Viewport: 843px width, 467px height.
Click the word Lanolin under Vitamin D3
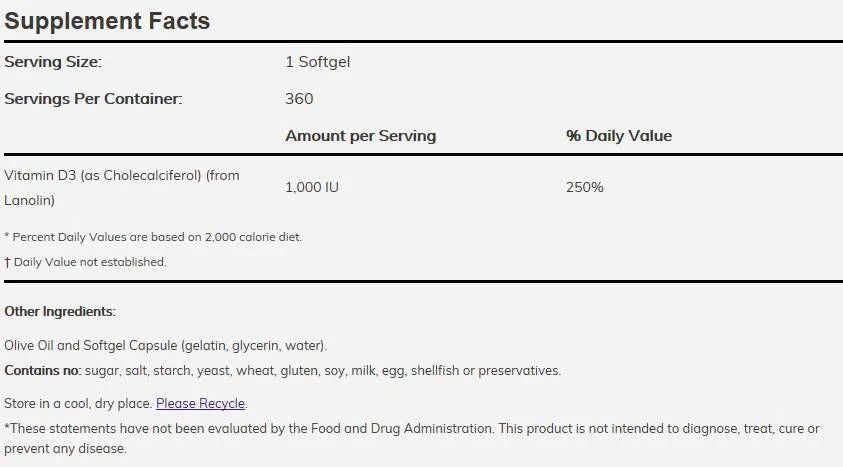[x=28, y=200]
